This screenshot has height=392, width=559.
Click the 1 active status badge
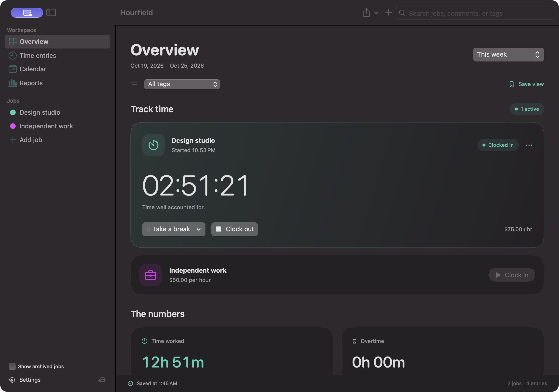click(x=527, y=109)
